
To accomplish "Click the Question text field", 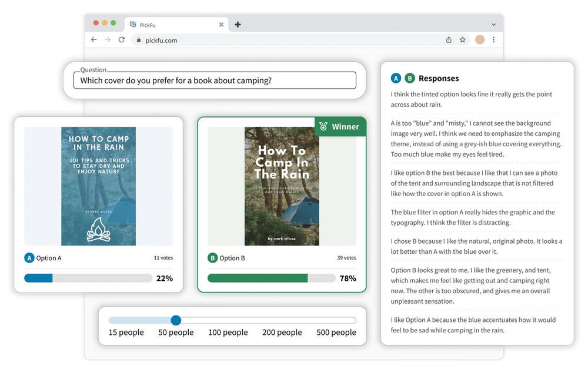I will click(x=215, y=80).
